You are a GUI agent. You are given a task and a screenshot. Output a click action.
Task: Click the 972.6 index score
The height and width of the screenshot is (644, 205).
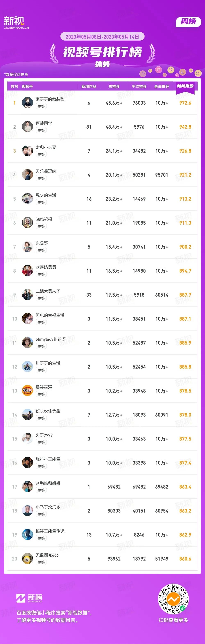pos(185,103)
